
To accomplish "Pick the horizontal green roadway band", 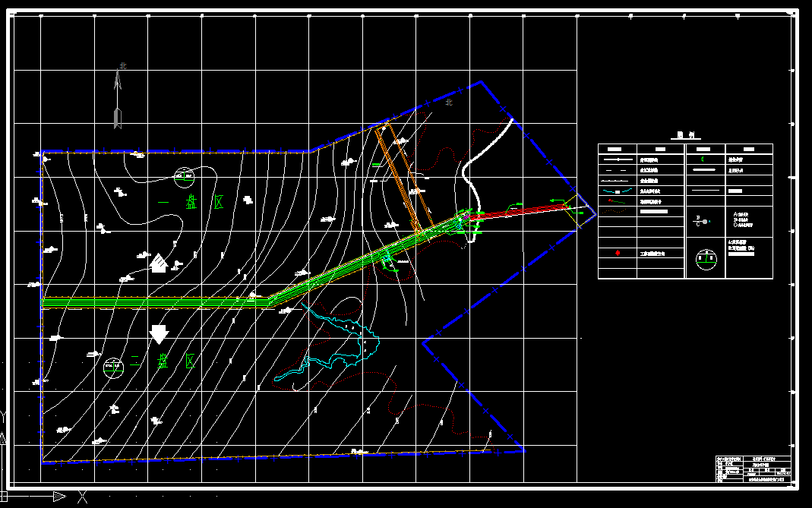I will 156,302.
